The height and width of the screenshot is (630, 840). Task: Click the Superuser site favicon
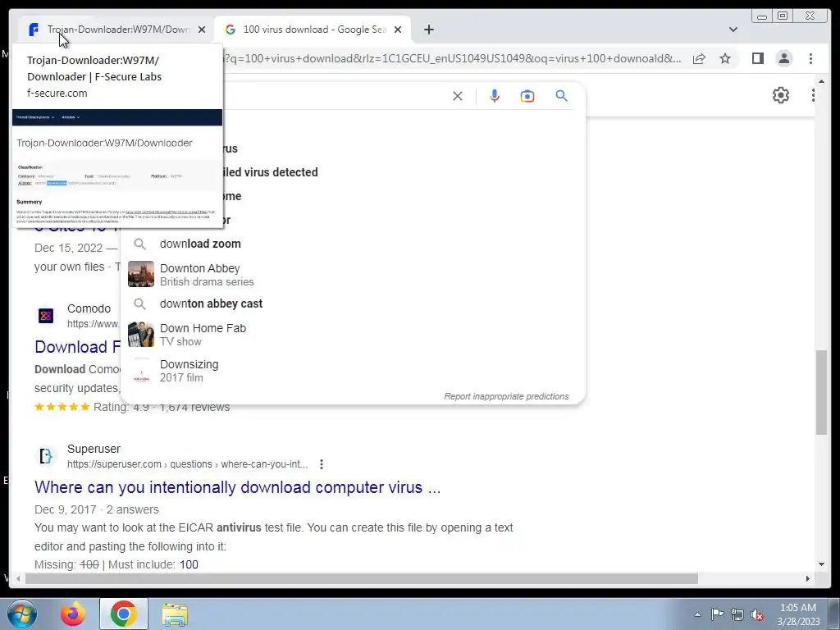46,456
